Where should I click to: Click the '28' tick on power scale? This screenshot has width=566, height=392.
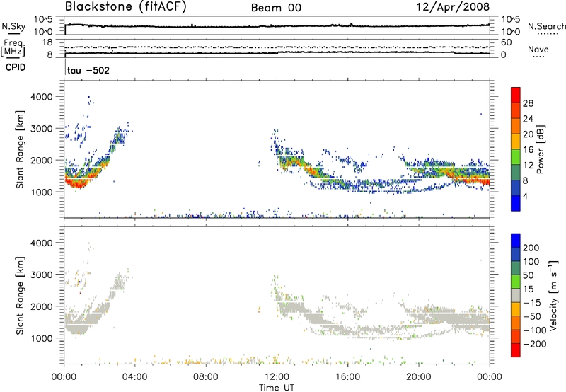(x=528, y=103)
